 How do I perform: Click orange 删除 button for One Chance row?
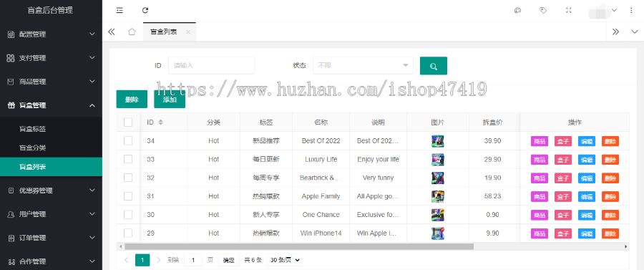coord(610,215)
